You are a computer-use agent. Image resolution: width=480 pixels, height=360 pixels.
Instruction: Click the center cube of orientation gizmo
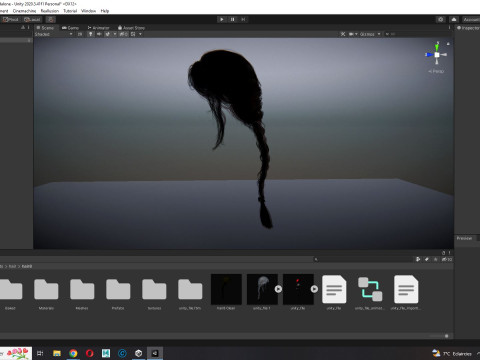(x=437, y=54)
